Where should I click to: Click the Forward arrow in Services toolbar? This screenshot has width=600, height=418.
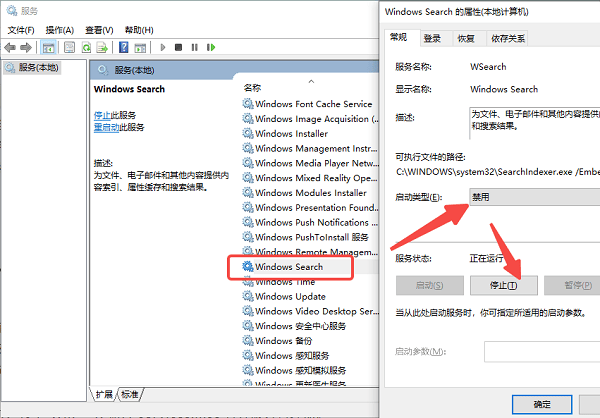[26, 47]
